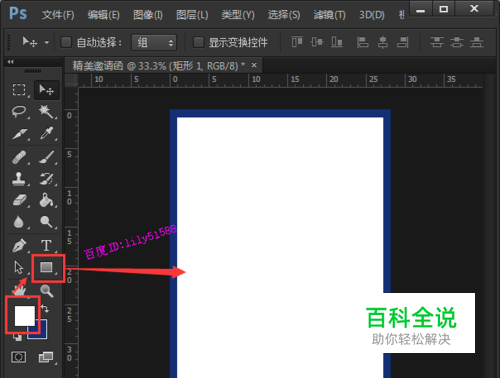The image size is (500, 378).
Task: Change the screen mode
Action: tap(46, 357)
